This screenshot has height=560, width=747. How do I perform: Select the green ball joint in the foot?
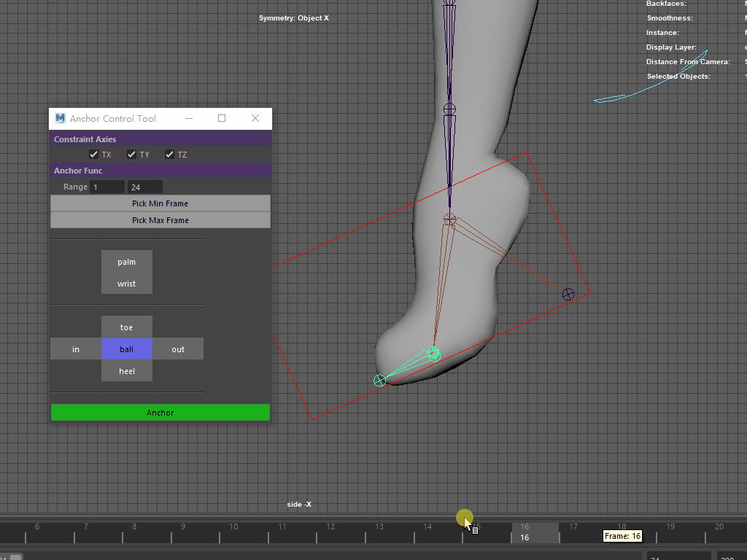coord(433,354)
